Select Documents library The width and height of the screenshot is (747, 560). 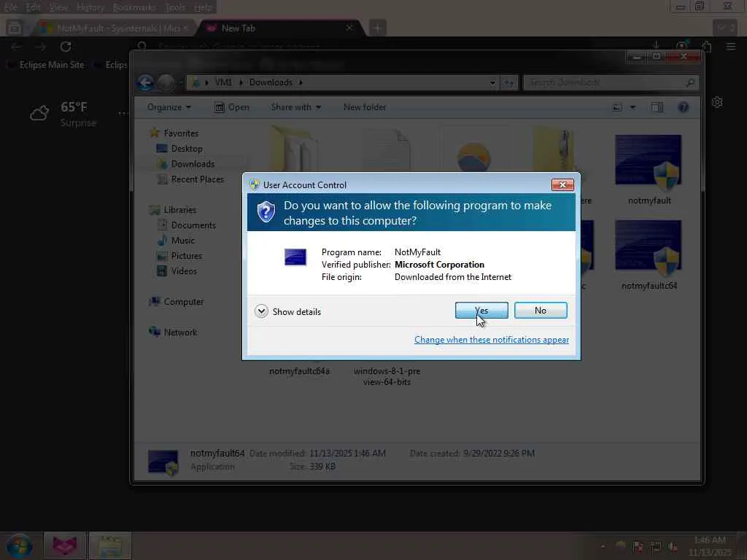193,225
